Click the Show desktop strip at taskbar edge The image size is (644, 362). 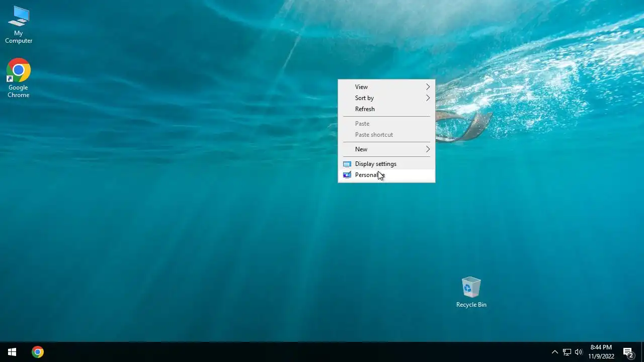pyautogui.click(x=642, y=352)
